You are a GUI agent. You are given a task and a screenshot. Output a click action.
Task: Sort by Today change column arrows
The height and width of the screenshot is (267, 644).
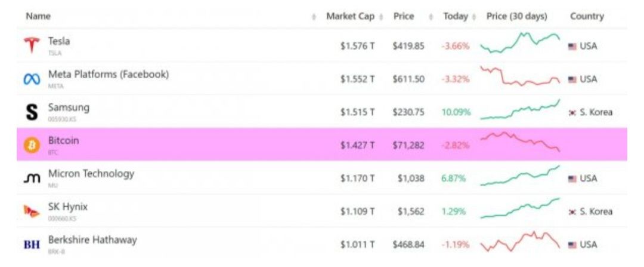click(x=474, y=17)
